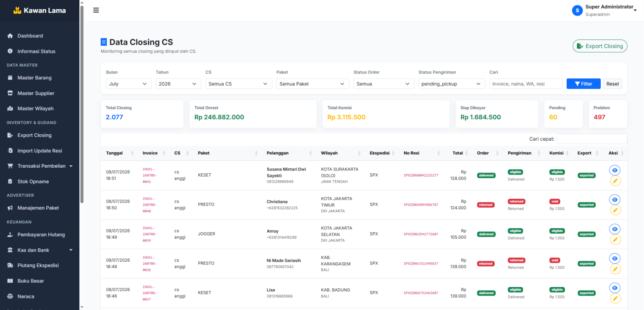Click the Piutang Ekspedisi truck icon
This screenshot has width=644, height=310.
coord(10,265)
